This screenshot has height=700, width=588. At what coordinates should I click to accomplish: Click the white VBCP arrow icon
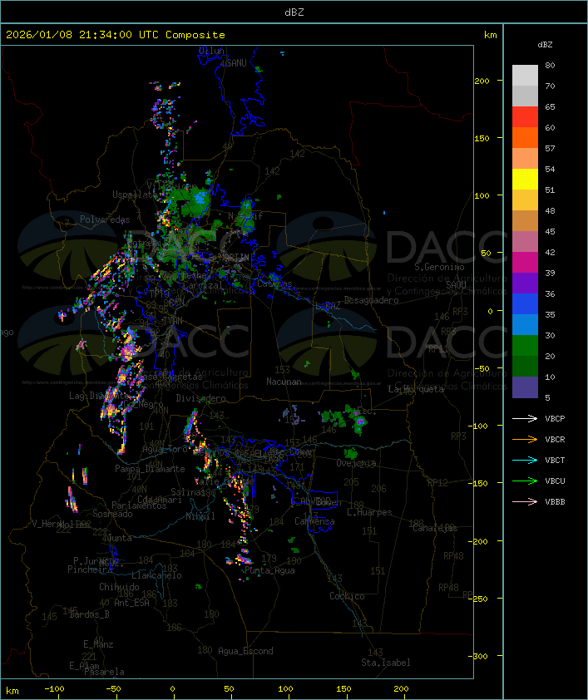pyautogui.click(x=526, y=418)
